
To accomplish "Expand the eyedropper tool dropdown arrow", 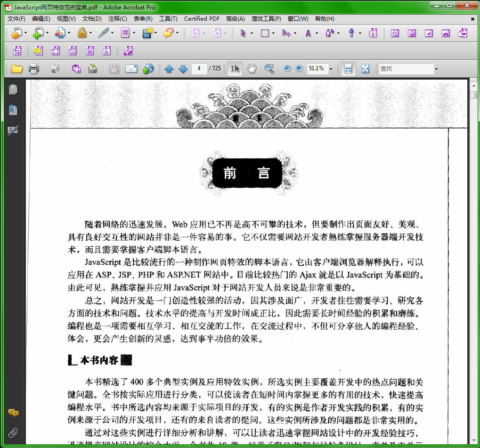I will [x=360, y=33].
